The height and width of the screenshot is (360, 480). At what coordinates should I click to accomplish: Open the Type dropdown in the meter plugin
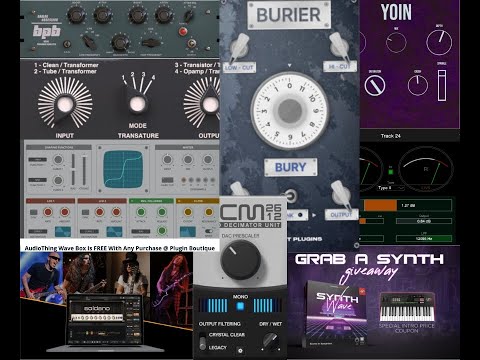[391, 188]
